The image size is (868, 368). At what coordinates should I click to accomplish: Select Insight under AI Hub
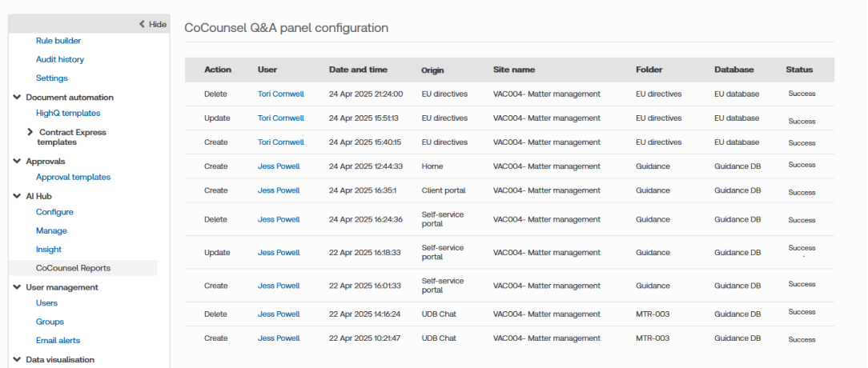(x=49, y=250)
